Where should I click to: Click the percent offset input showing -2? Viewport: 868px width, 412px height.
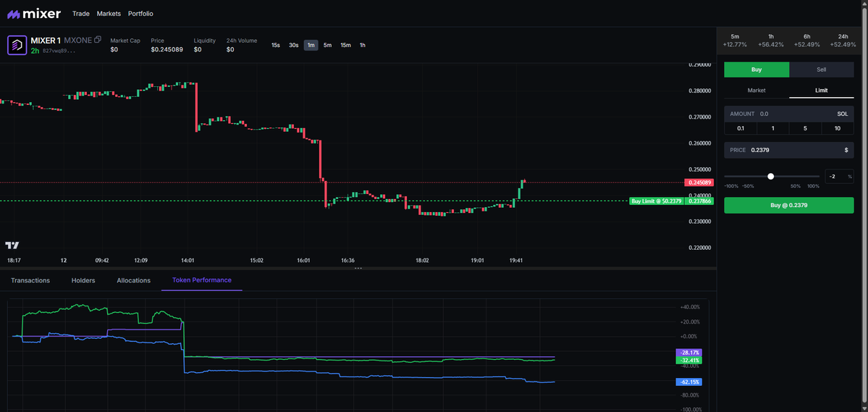pyautogui.click(x=839, y=177)
